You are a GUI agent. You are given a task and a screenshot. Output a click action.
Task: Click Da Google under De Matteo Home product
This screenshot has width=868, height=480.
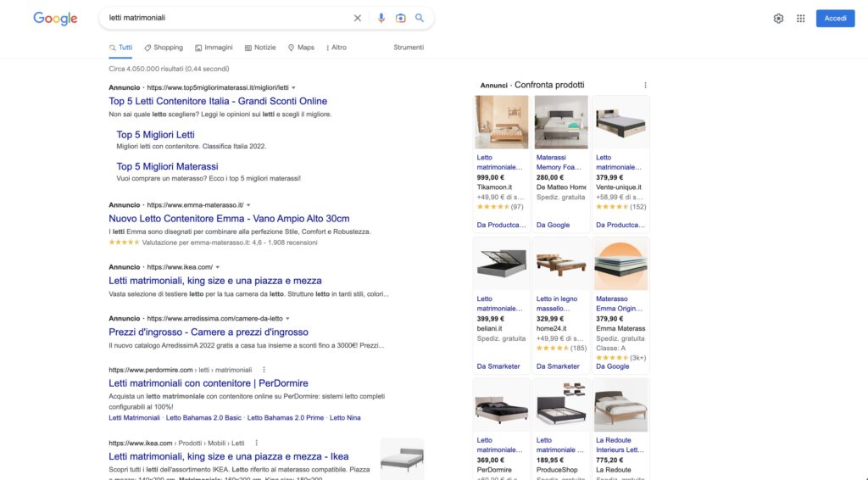pyautogui.click(x=553, y=226)
